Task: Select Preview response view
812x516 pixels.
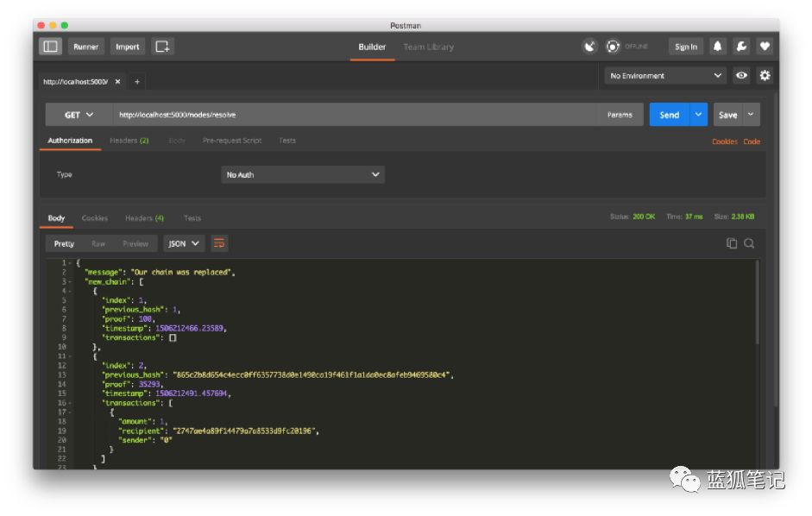Action: click(x=135, y=243)
